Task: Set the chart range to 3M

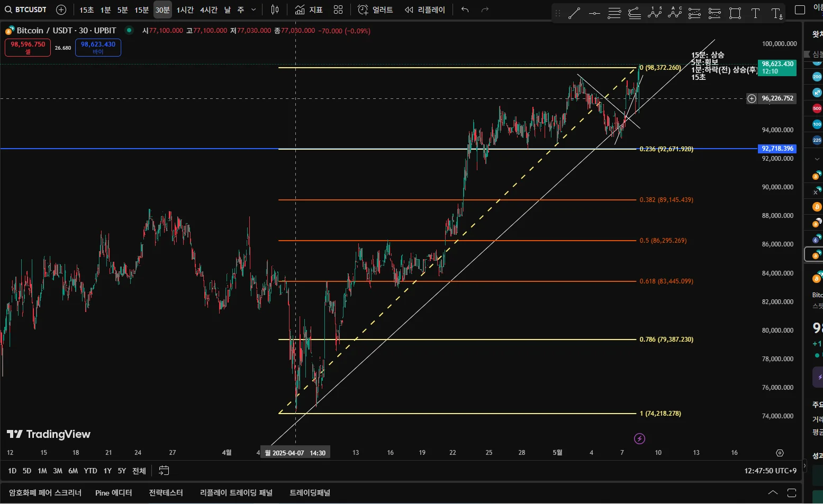Action: [x=58, y=471]
